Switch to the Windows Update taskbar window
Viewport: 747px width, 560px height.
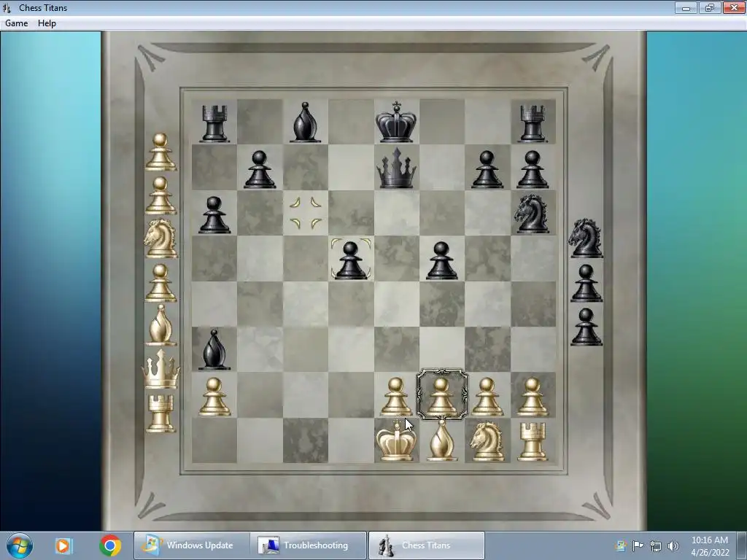(x=190, y=545)
